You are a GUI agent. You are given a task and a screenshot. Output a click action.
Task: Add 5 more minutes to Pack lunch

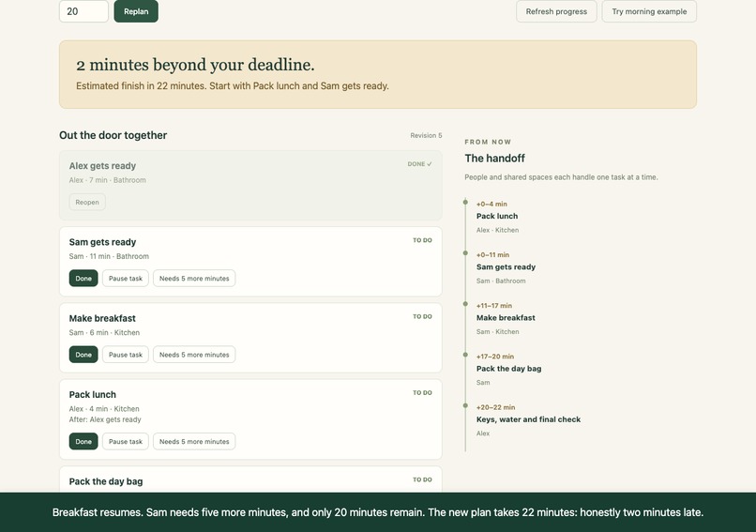[x=194, y=441]
